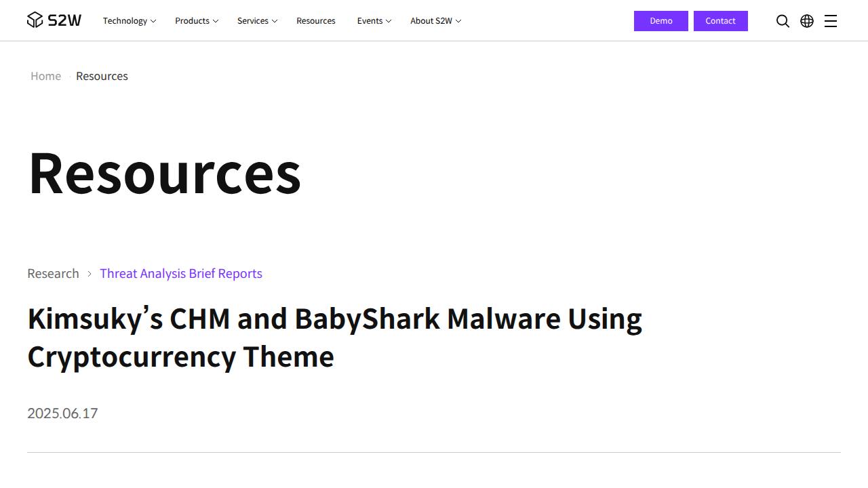Click the 2025.06.17 date text

[62, 413]
